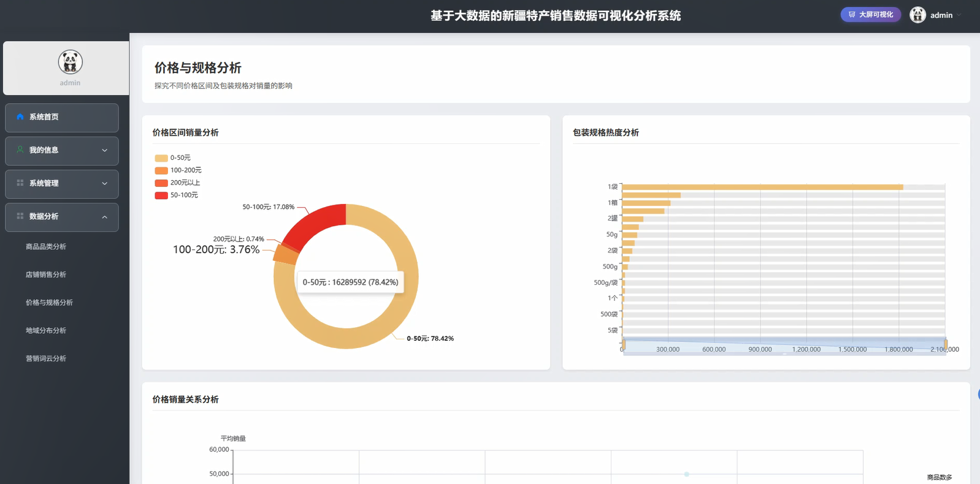Viewport: 980px width, 484px height.
Task: Click the 大屏可视化 button
Action: [x=870, y=15]
